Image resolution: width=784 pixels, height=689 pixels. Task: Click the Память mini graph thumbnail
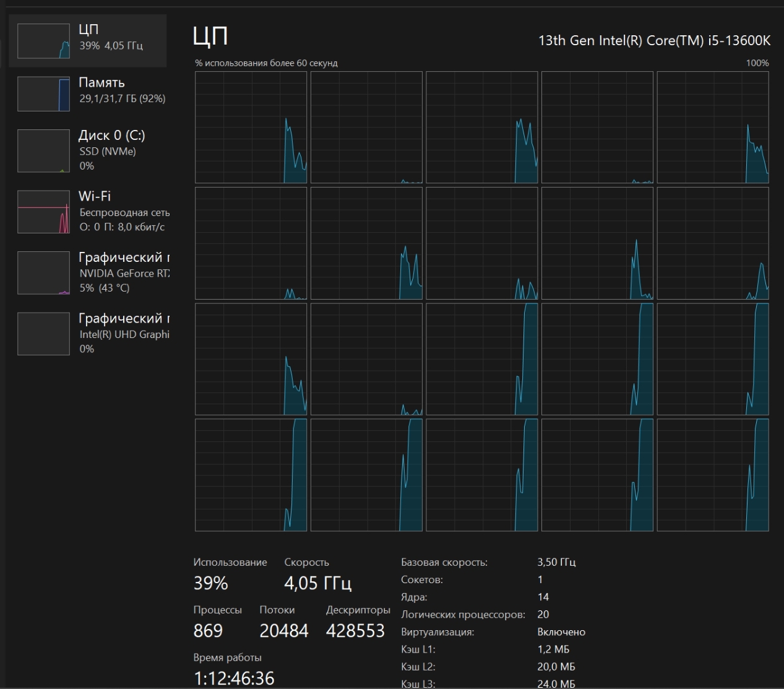[43, 94]
